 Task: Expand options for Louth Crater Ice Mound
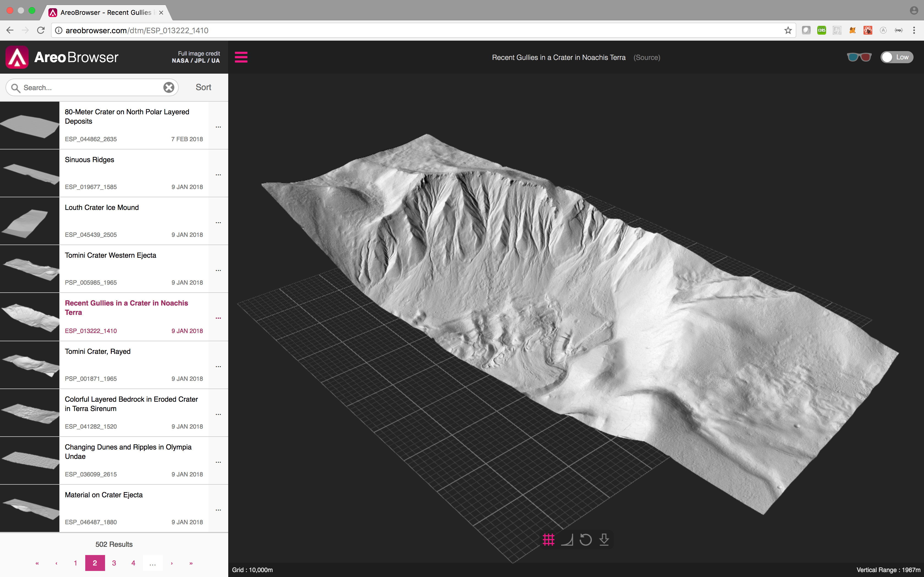point(218,223)
